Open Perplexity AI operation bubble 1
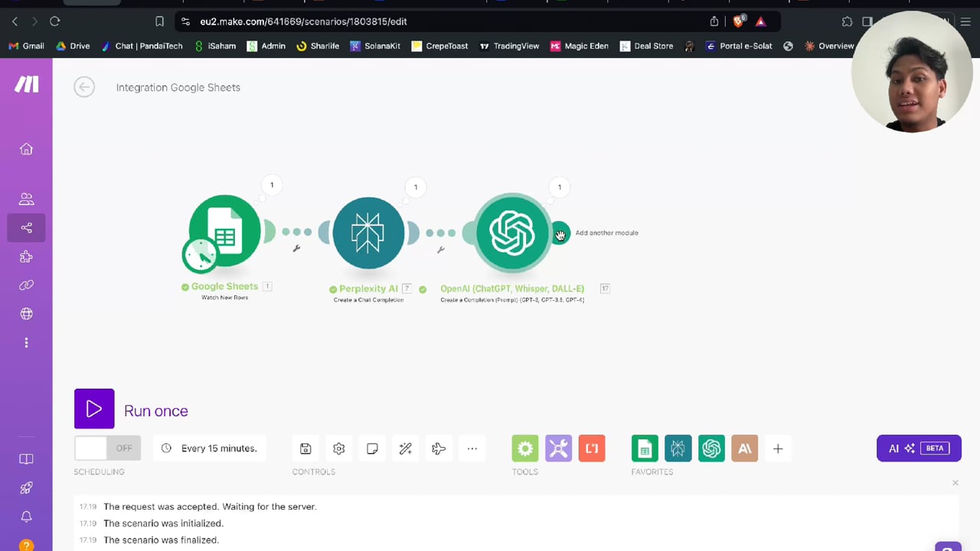 point(416,187)
